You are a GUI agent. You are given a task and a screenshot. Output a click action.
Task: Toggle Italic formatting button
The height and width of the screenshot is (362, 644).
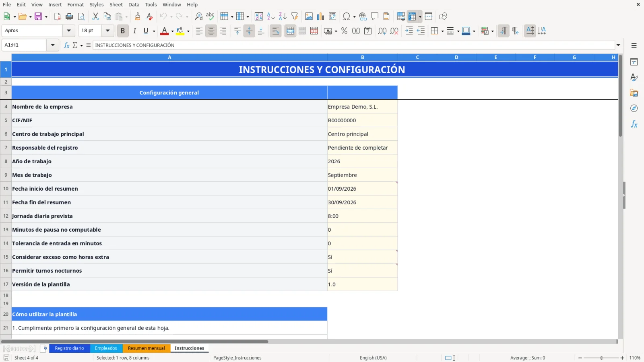[x=134, y=31]
